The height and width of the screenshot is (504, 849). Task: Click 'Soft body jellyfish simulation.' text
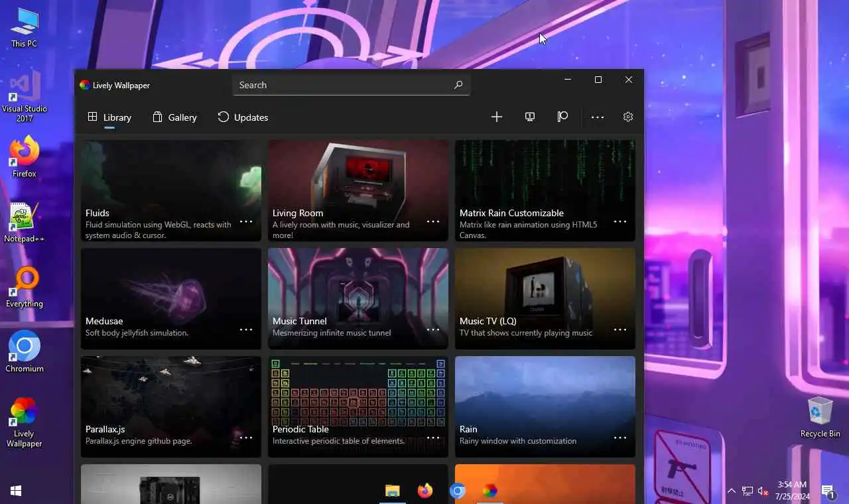137,333
